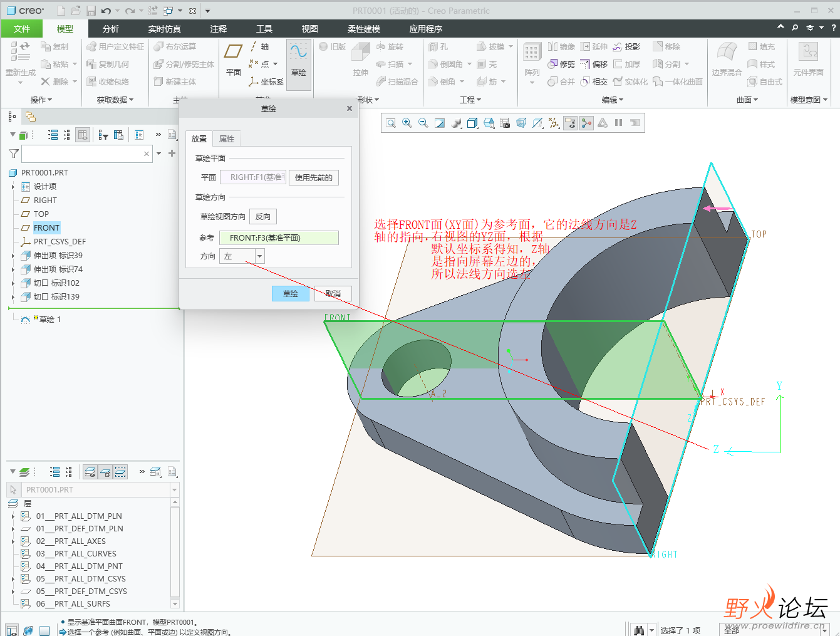
Task: Confirm with the 草绘 dialog button
Action: click(291, 293)
